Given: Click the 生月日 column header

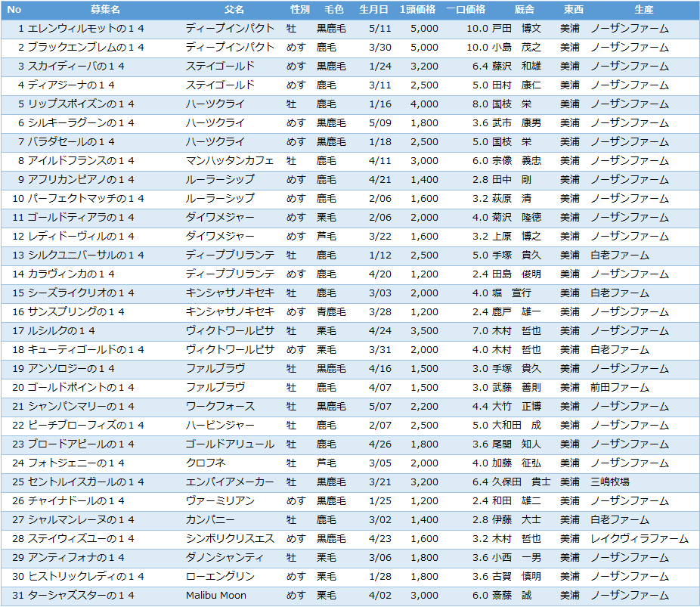Looking at the screenshot, I should point(373,9).
